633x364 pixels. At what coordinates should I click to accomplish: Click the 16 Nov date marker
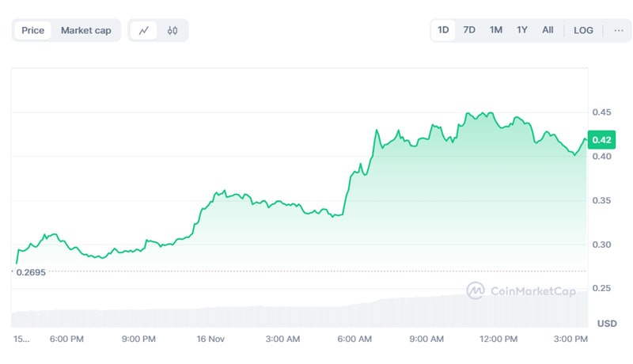pos(210,339)
